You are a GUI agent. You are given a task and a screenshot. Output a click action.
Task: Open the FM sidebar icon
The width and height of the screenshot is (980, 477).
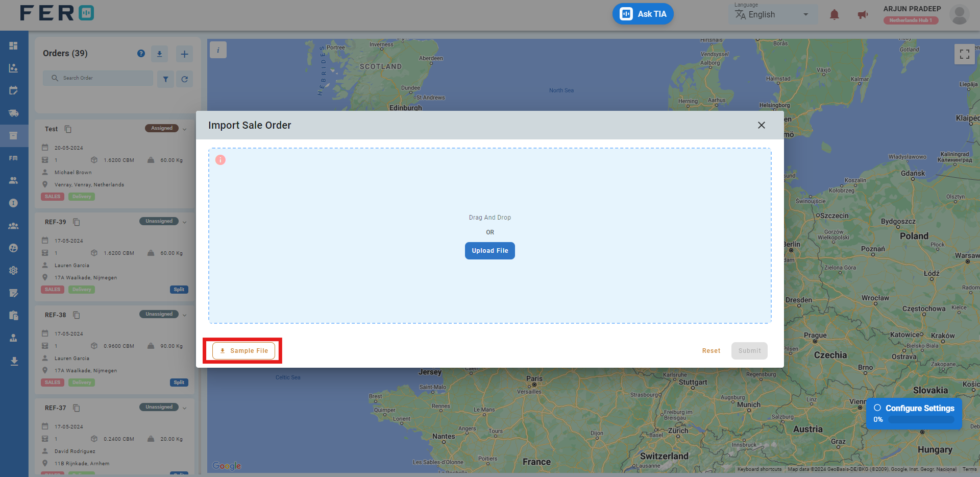[14, 158]
